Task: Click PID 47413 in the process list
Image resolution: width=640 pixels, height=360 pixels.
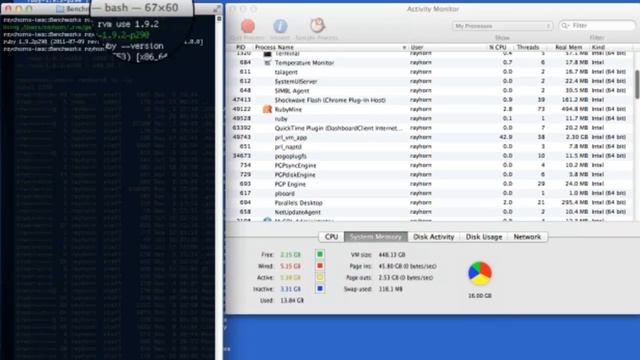Action: (x=241, y=100)
